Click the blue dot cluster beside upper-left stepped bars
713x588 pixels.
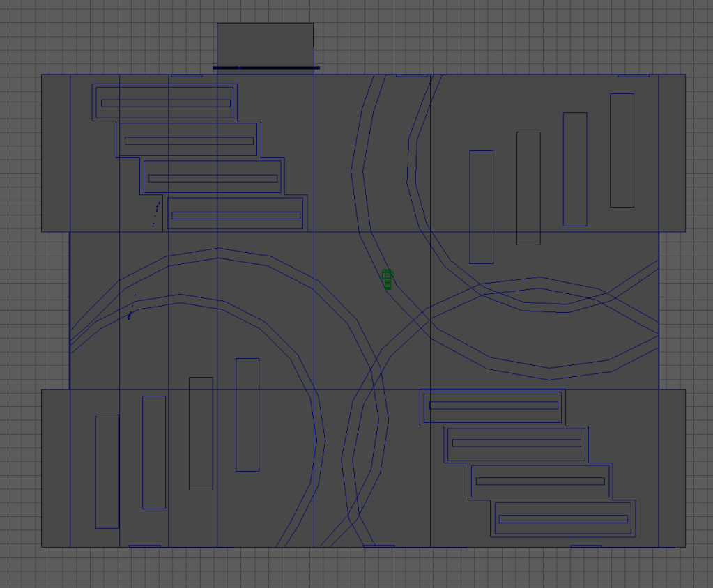click(x=156, y=213)
